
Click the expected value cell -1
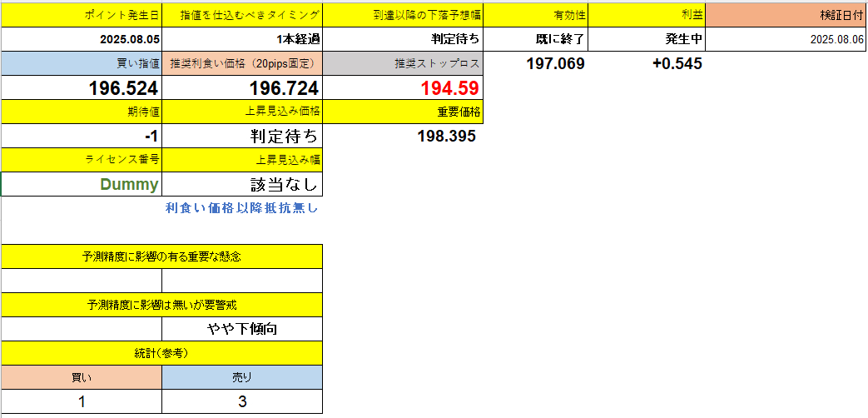pyautogui.click(x=82, y=137)
